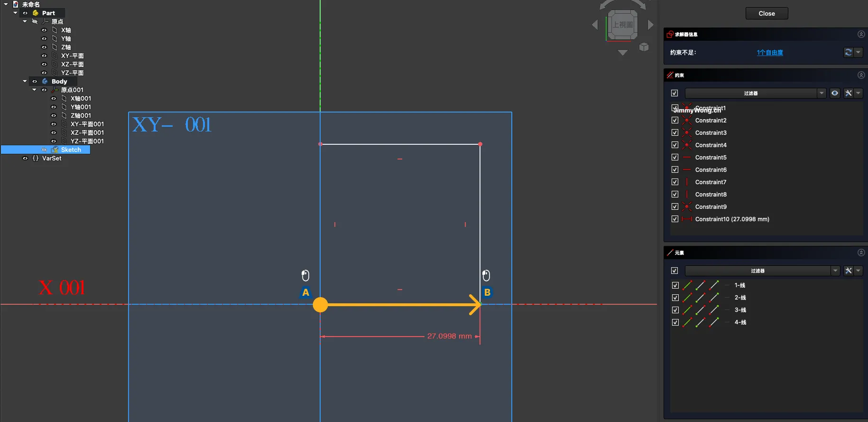
Task: Collapse the Body tree node
Action: coord(25,81)
